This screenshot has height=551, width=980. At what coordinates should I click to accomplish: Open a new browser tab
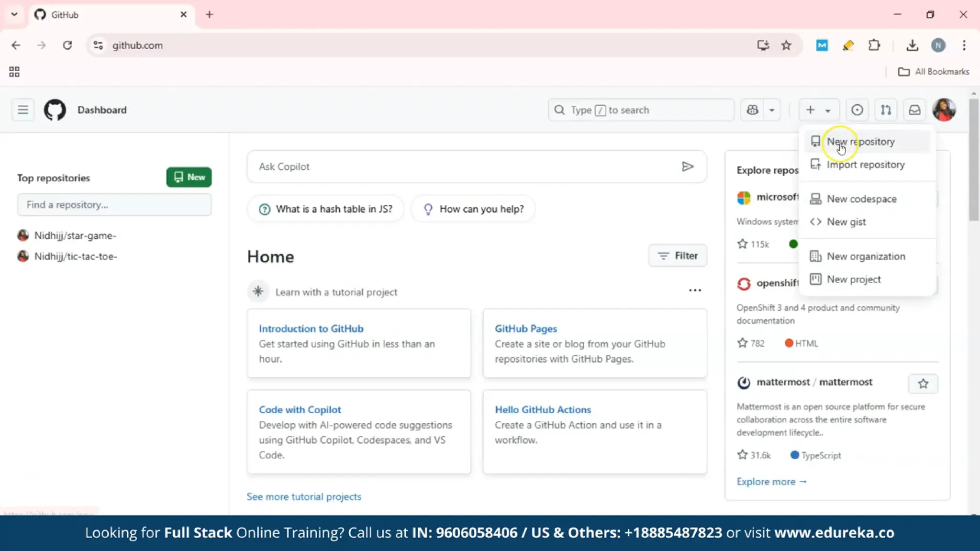coord(209,15)
